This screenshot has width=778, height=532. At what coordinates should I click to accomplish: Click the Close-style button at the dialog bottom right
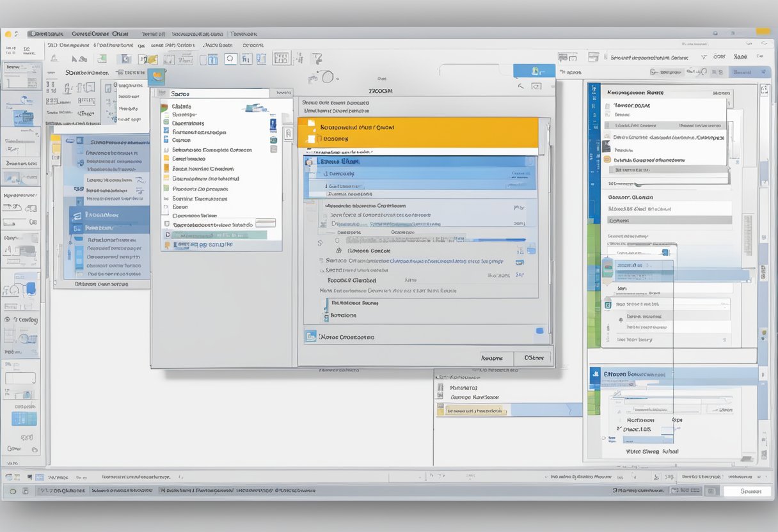point(533,358)
